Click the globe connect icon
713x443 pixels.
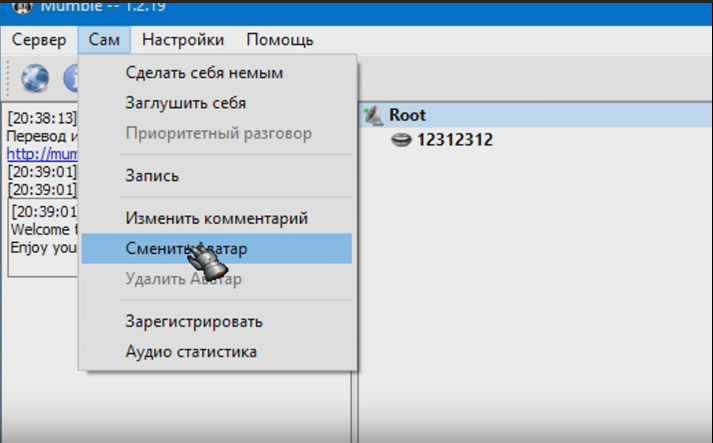[x=35, y=78]
